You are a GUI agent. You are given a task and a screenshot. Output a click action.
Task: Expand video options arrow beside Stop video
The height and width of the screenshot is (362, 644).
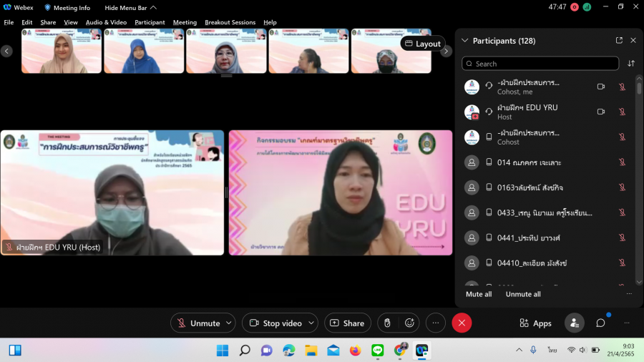(311, 323)
